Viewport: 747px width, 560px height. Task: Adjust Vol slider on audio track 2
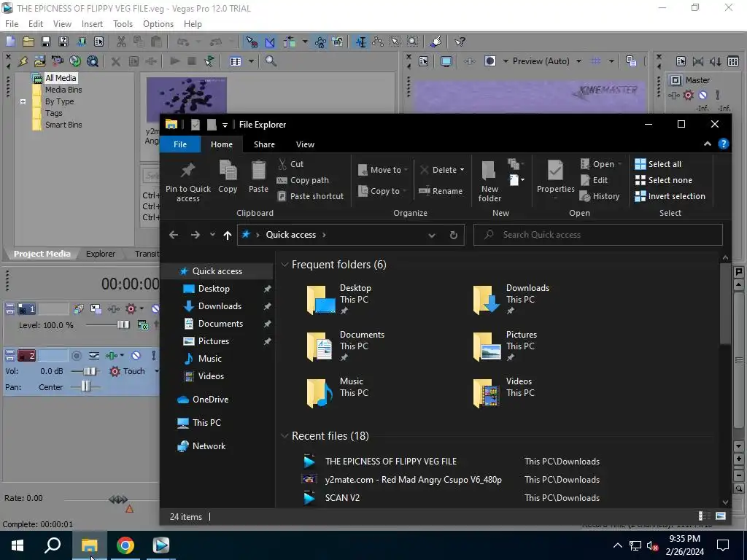(x=90, y=371)
